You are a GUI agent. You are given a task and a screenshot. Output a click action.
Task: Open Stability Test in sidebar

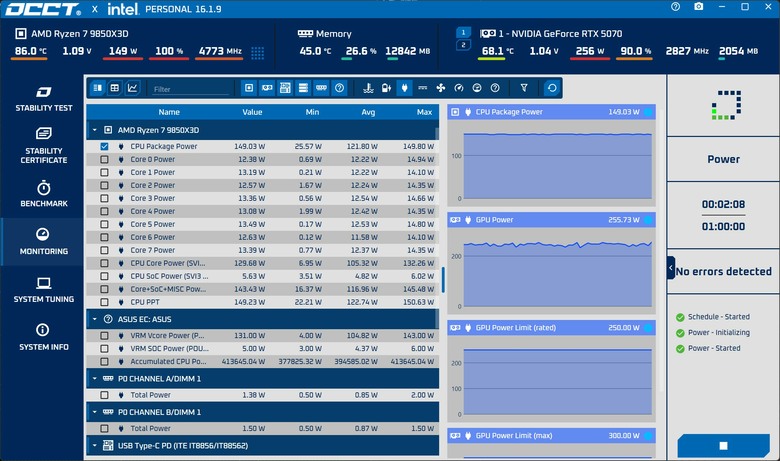tap(44, 99)
